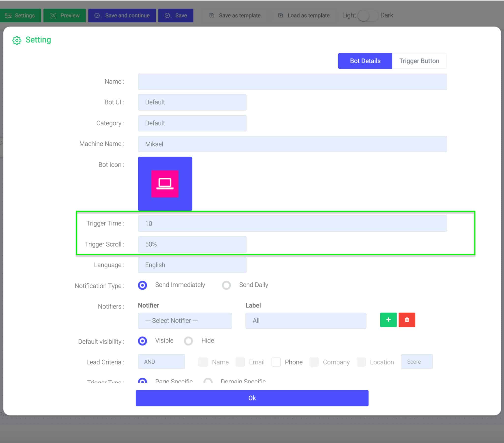
Task: Click the Save as template icon
Action: (212, 15)
